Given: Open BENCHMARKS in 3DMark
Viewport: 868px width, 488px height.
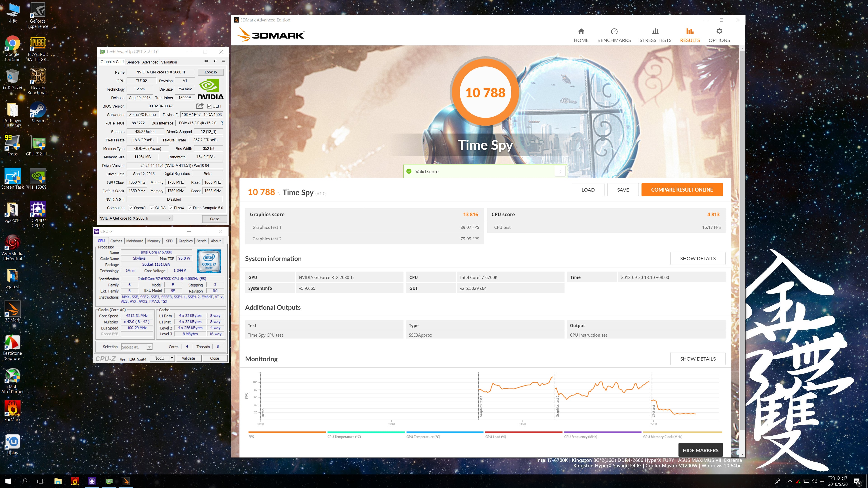Looking at the screenshot, I should tap(614, 35).
